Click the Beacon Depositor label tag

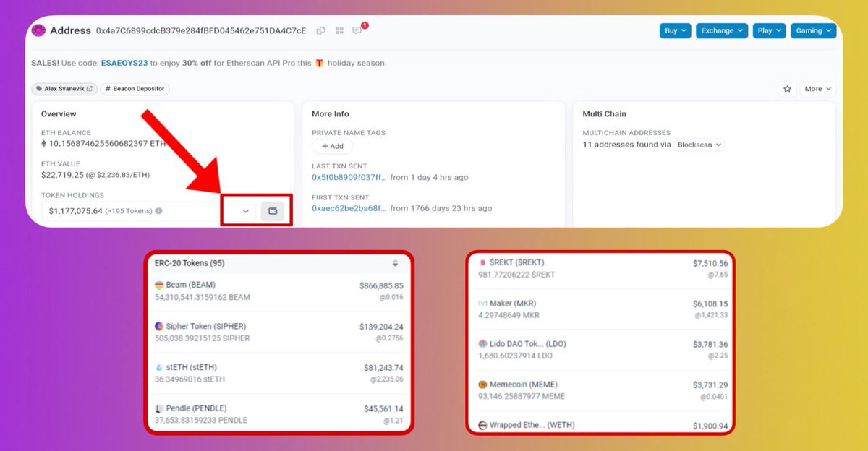135,89
